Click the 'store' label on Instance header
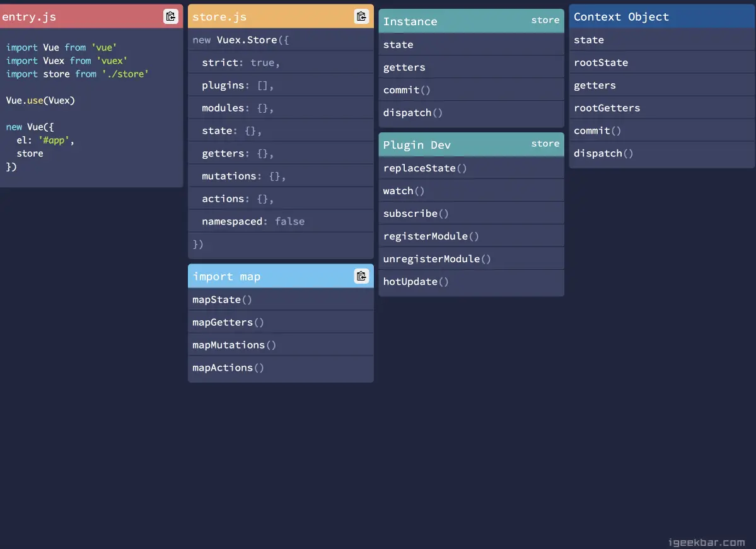The image size is (756, 549). click(x=545, y=20)
